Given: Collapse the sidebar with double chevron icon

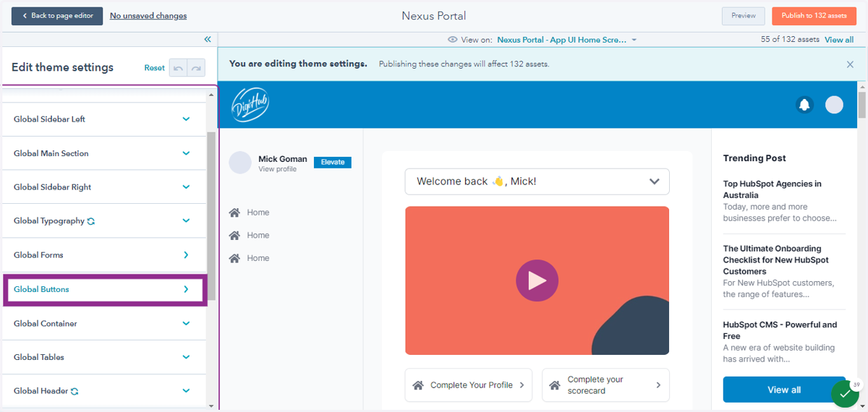Looking at the screenshot, I should 208,40.
